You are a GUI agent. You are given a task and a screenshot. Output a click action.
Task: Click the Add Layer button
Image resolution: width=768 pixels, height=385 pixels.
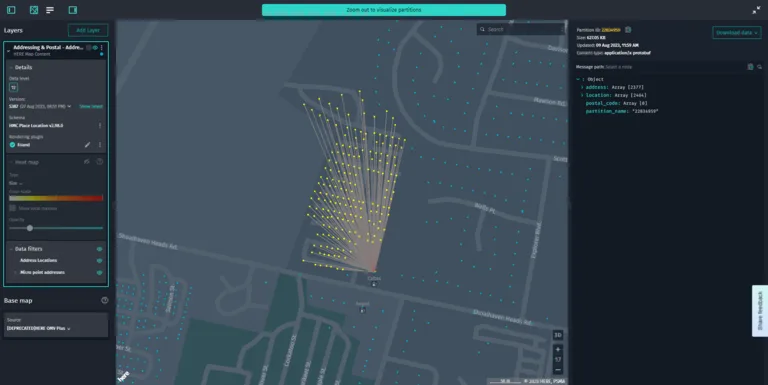[x=88, y=30]
